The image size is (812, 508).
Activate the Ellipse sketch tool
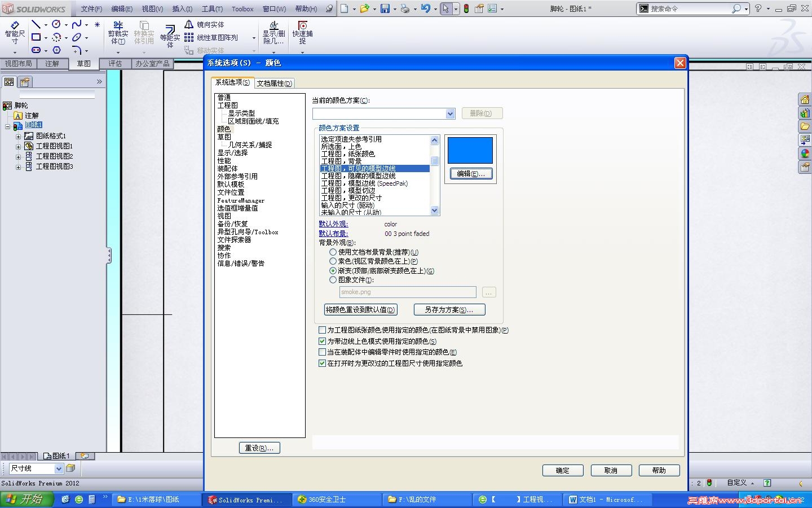click(77, 37)
